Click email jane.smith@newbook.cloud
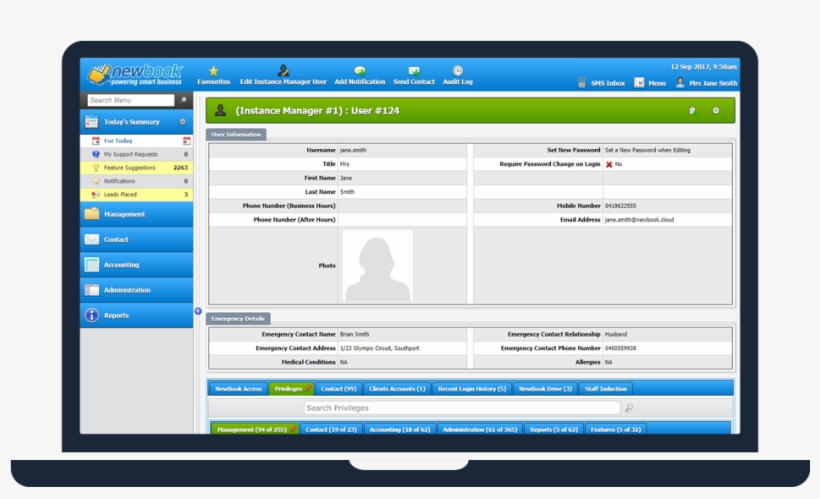 (x=639, y=220)
